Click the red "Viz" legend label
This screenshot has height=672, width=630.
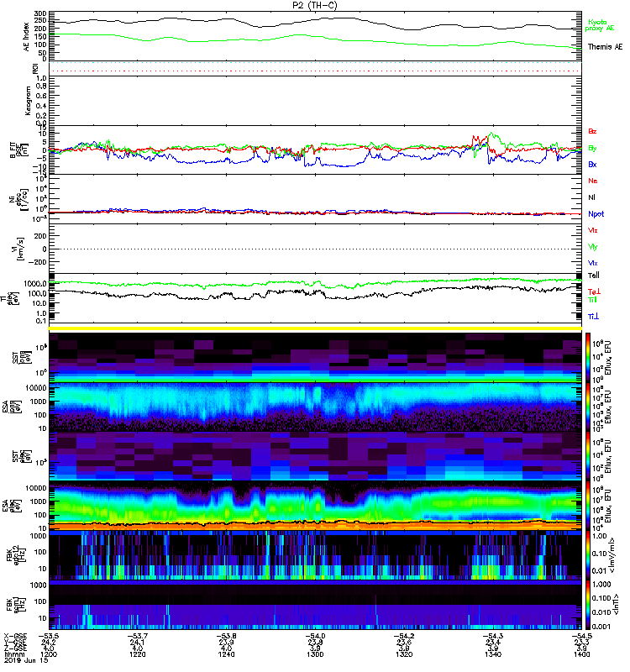click(593, 230)
